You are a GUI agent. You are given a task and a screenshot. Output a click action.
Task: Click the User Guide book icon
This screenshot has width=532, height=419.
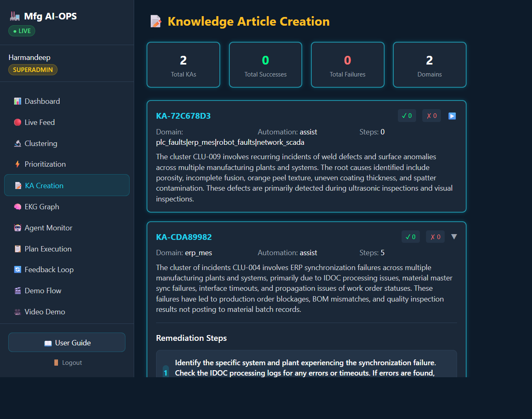[48, 343]
